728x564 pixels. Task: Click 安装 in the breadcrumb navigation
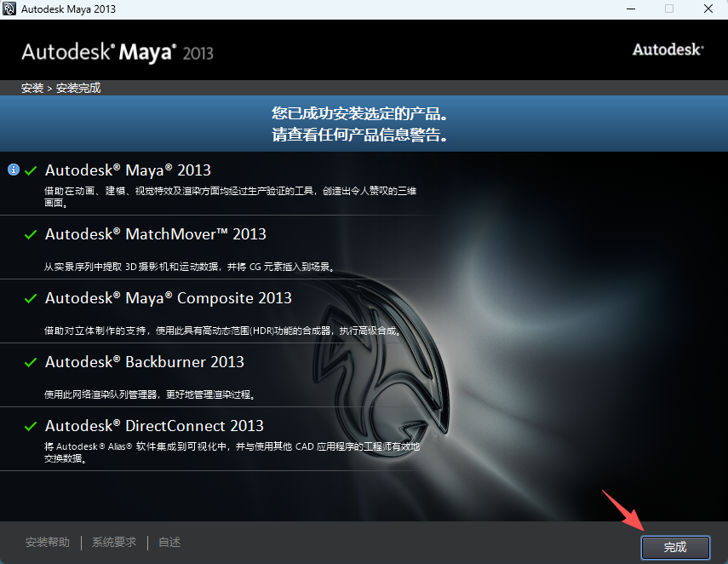coord(29,88)
